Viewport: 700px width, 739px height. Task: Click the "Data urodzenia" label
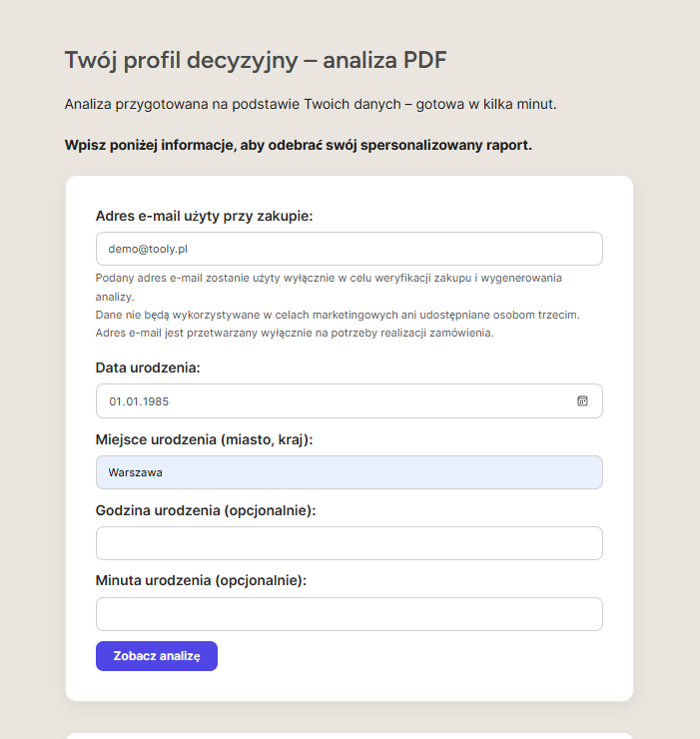[148, 368]
